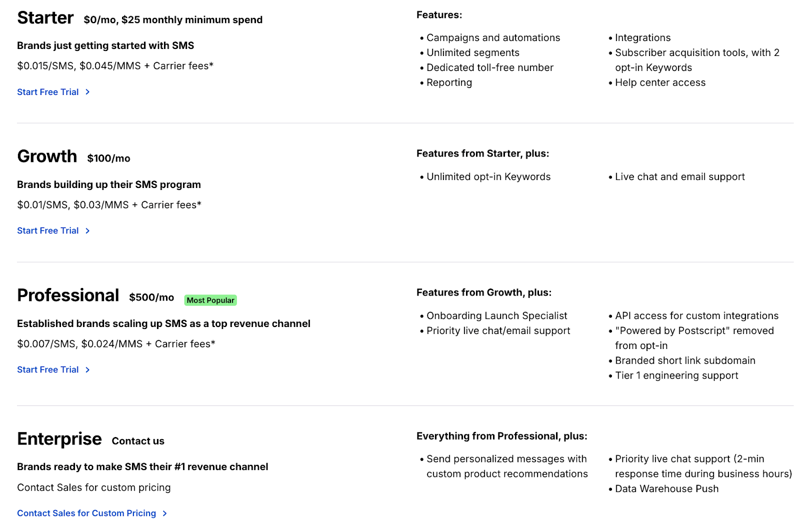Click the Professional plan title
This screenshot has height=532, width=800.
(x=68, y=295)
